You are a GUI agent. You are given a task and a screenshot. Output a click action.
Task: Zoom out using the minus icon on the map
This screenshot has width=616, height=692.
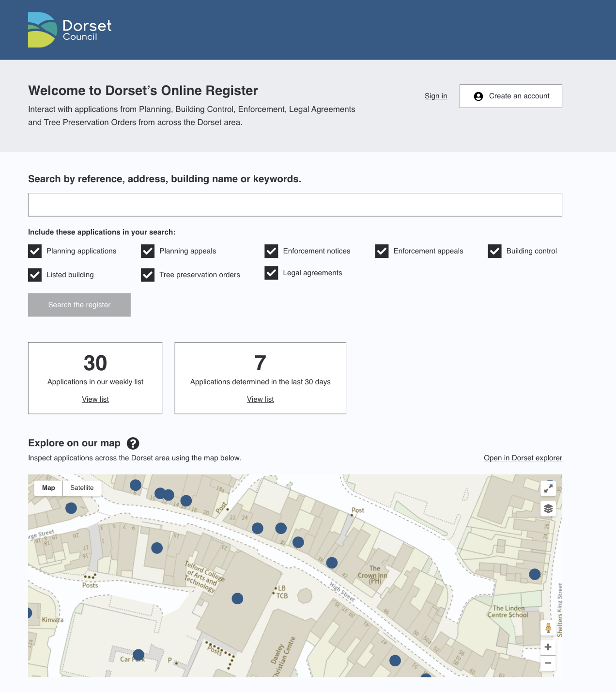(548, 662)
